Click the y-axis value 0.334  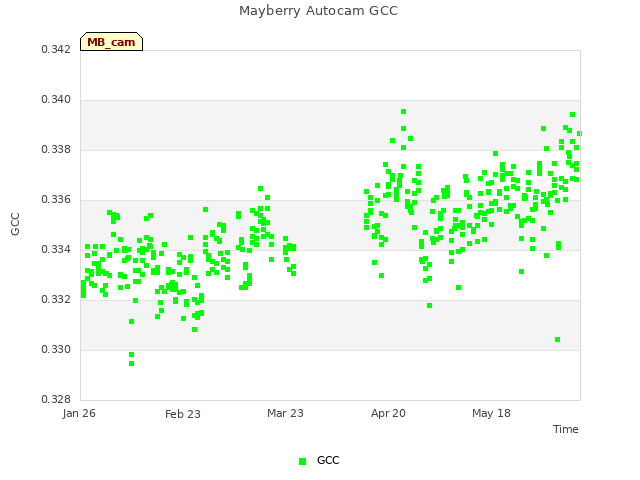56,249
